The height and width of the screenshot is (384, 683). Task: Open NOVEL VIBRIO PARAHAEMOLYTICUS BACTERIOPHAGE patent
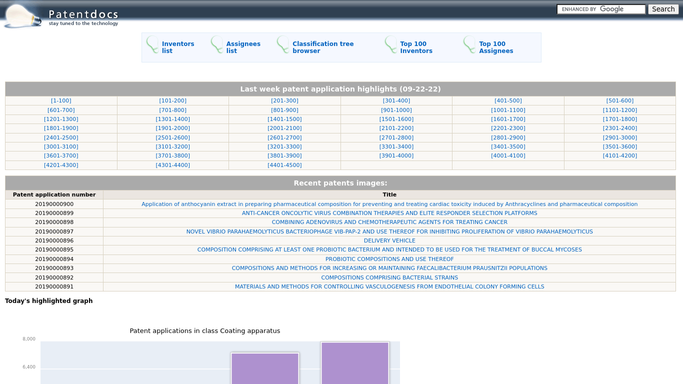(389, 232)
